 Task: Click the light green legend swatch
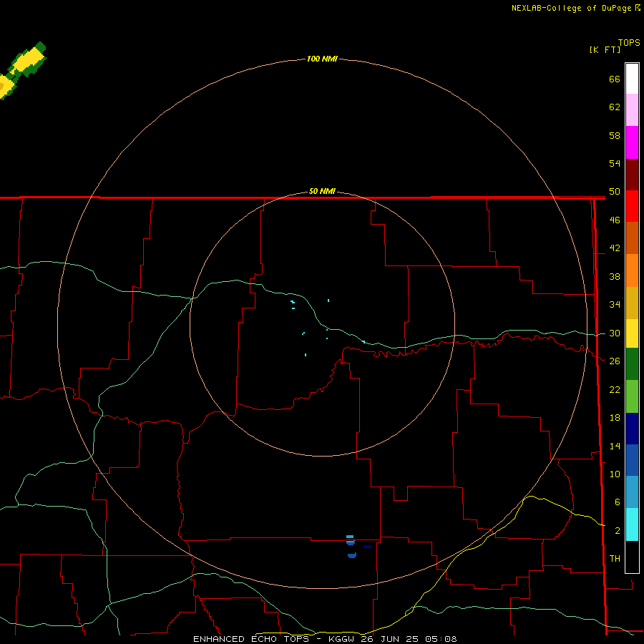(x=632, y=396)
